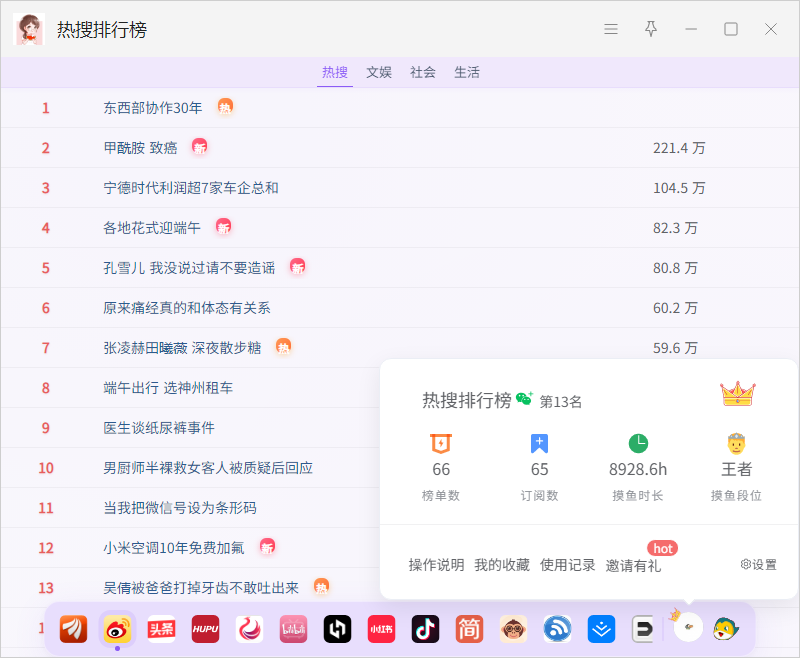Open 我的收藏 in popup

[502, 565]
